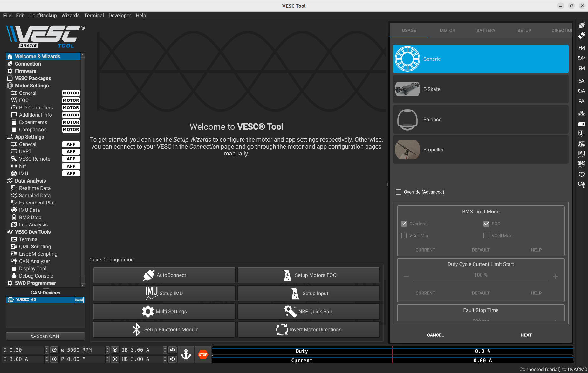Hit the red STOP button

pos(203,354)
